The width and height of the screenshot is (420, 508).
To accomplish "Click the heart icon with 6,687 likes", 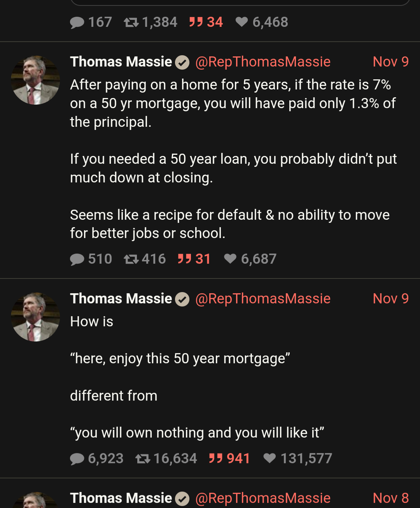I will (230, 259).
